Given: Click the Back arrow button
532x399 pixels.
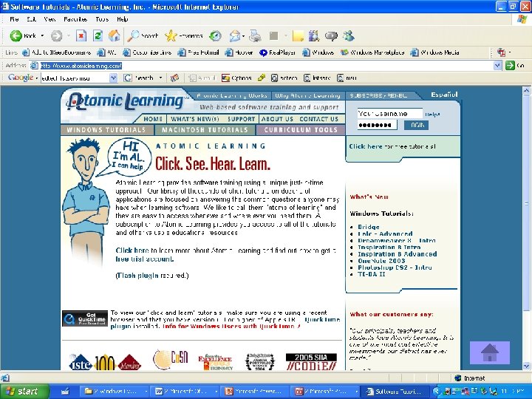Looking at the screenshot, I should [x=16, y=35].
